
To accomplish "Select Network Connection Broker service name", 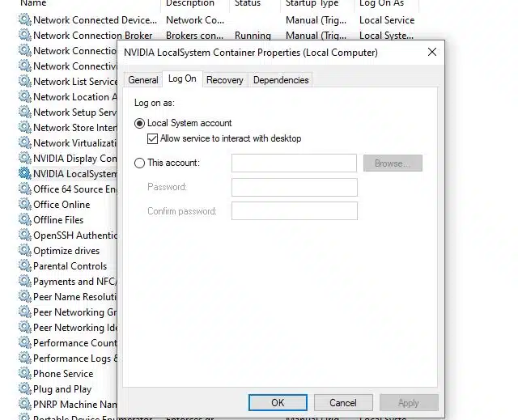I will pos(93,36).
